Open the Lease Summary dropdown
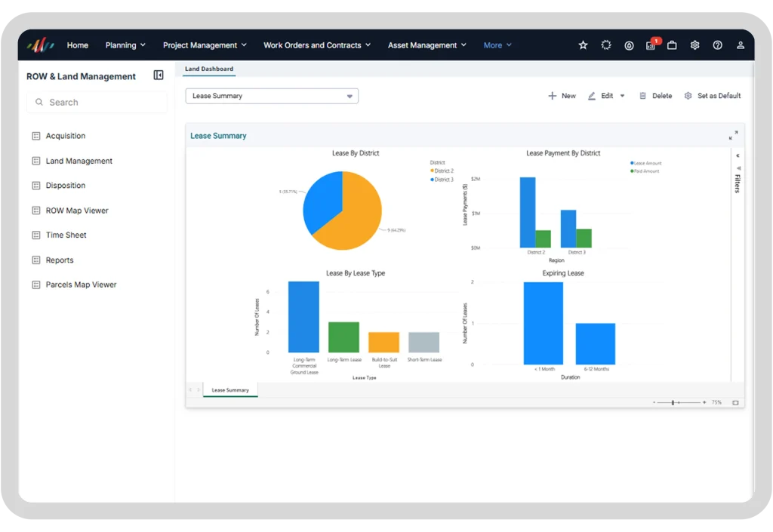773x532 pixels. (x=272, y=96)
